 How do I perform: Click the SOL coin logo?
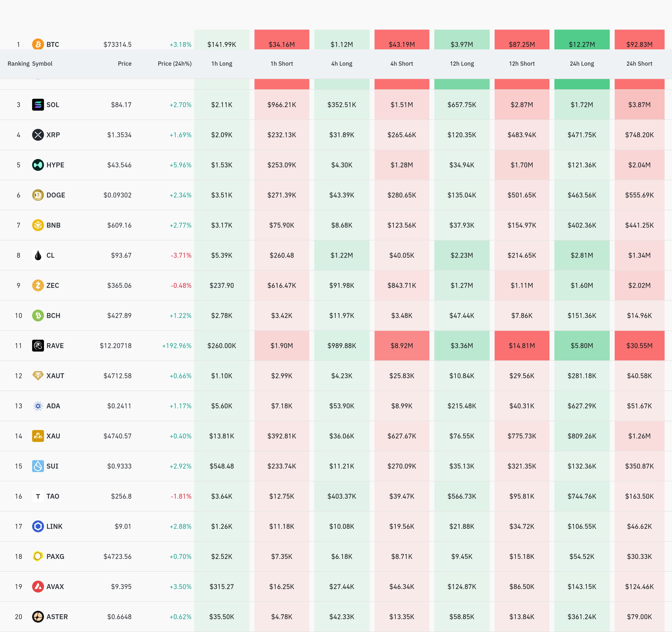coord(38,105)
